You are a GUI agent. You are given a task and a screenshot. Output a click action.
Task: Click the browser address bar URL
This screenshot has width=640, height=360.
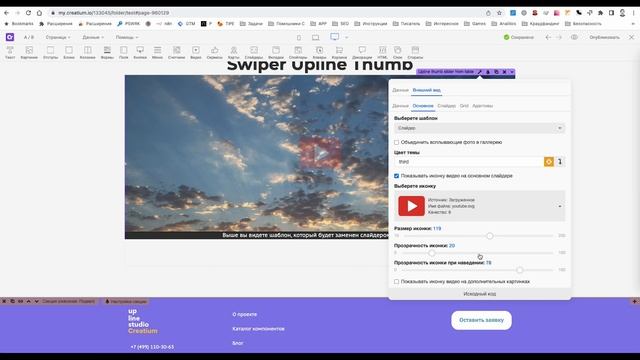coord(113,13)
